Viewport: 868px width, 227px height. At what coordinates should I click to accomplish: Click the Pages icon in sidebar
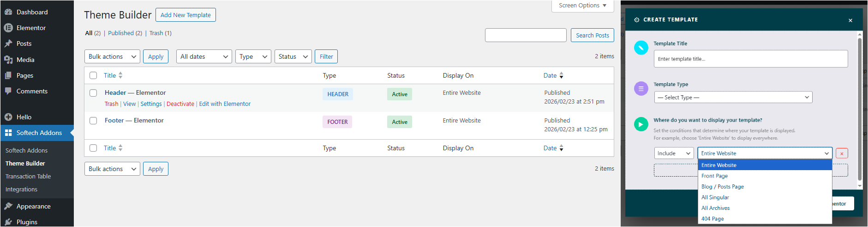pyautogui.click(x=8, y=75)
